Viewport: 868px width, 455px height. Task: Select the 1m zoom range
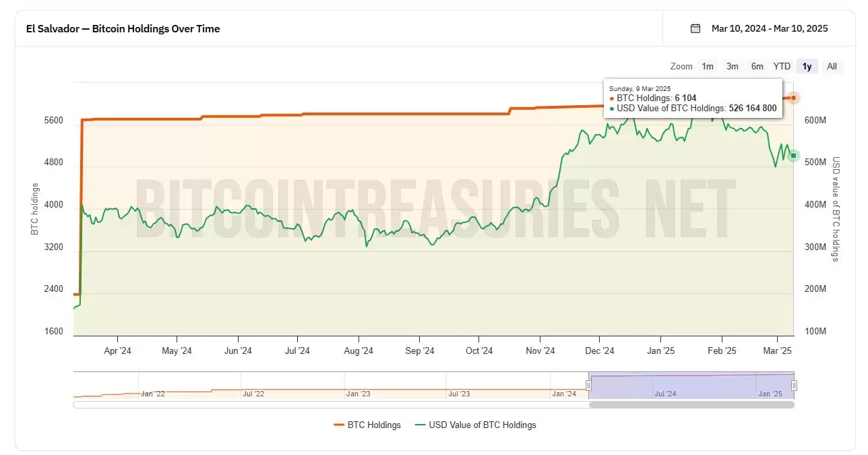click(x=707, y=66)
